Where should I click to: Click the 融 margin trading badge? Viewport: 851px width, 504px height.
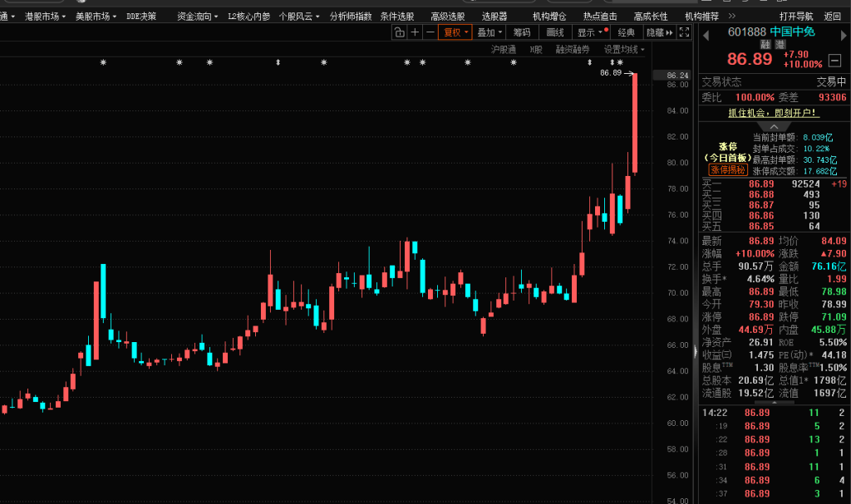pos(765,44)
